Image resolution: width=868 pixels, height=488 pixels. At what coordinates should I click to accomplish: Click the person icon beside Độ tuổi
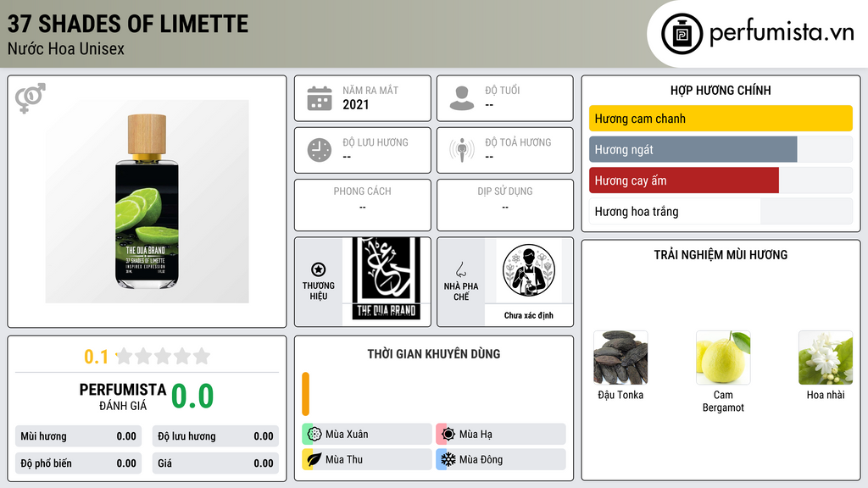pos(462,98)
